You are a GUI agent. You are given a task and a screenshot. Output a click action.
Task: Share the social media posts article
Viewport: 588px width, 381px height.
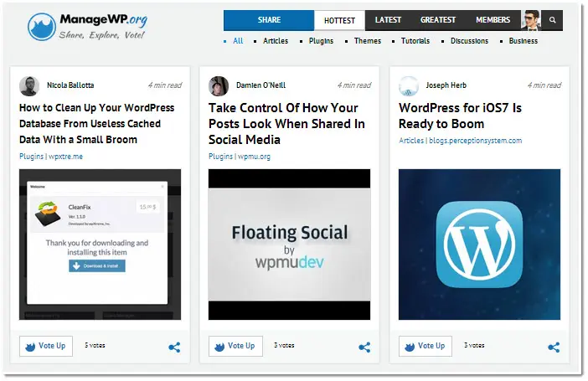(364, 347)
